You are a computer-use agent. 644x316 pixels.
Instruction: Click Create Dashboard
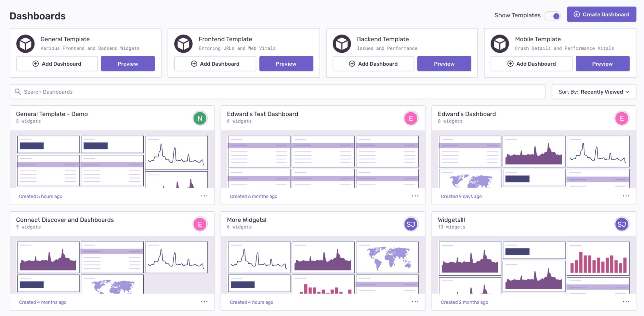601,14
